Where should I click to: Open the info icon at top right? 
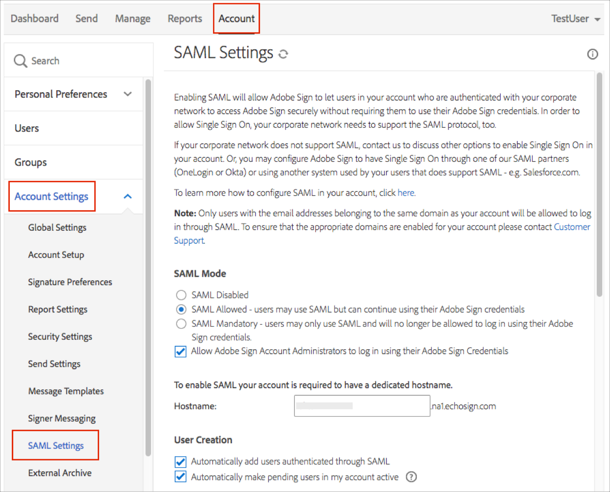(593, 54)
